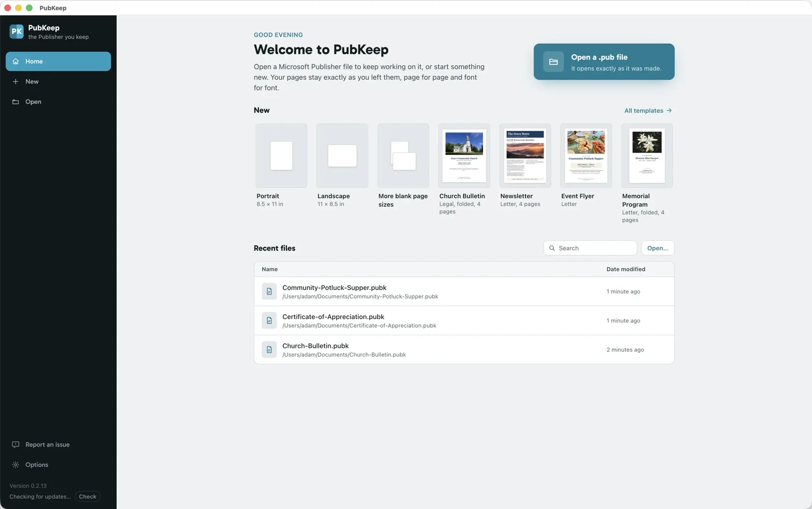Open Options in the sidebar
The height and width of the screenshot is (509, 812).
click(x=58, y=465)
